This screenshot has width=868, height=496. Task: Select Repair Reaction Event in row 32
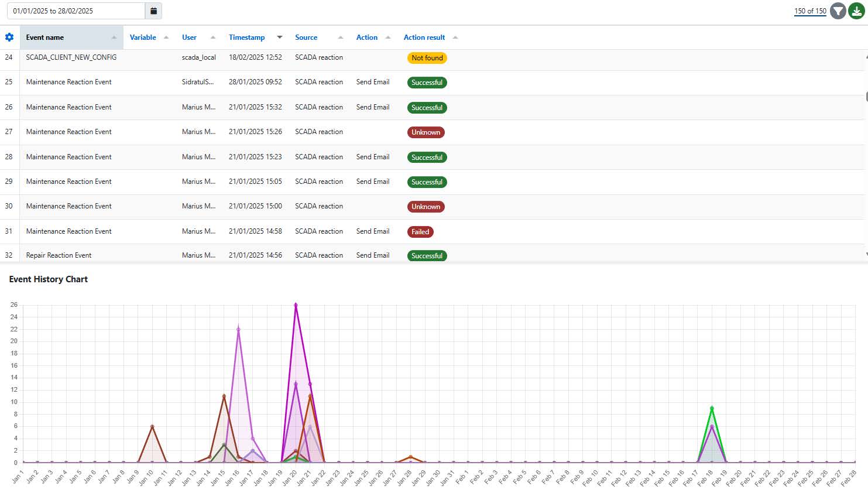coord(59,255)
